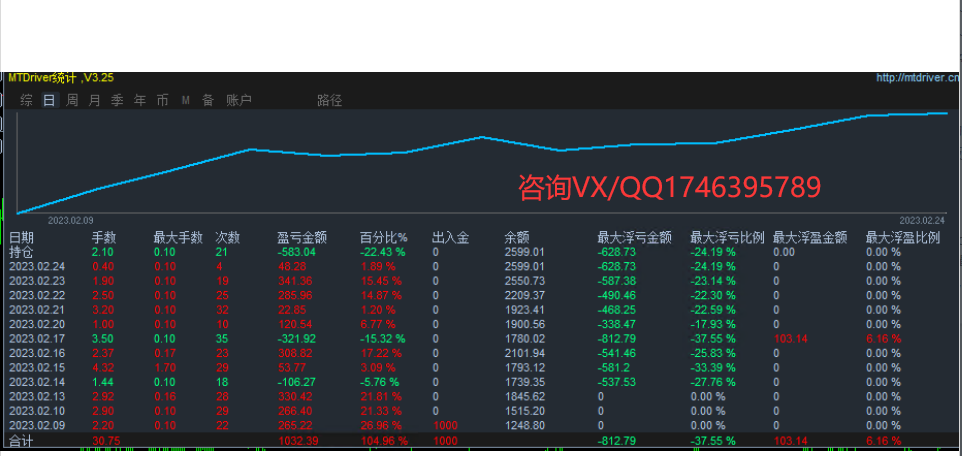The width and height of the screenshot is (962, 456).
Task: Click the 1780.02 balance cell
Action: pos(525,338)
